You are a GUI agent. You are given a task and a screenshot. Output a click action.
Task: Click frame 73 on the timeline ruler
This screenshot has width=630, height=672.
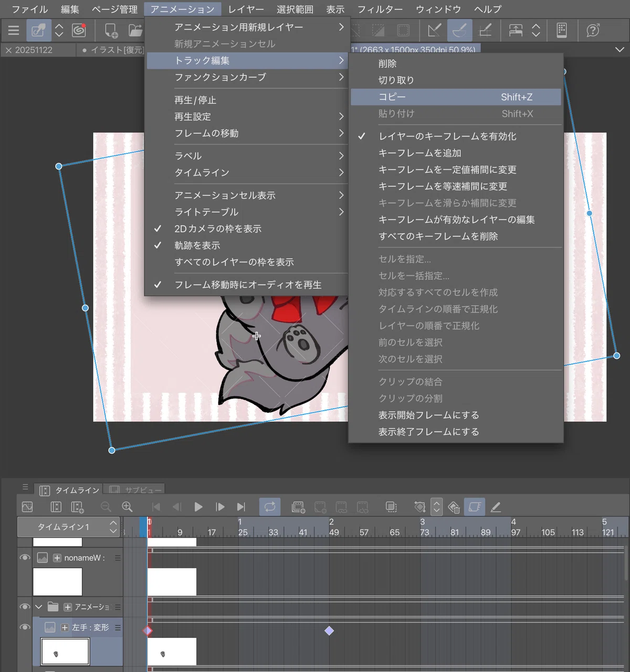[424, 532]
